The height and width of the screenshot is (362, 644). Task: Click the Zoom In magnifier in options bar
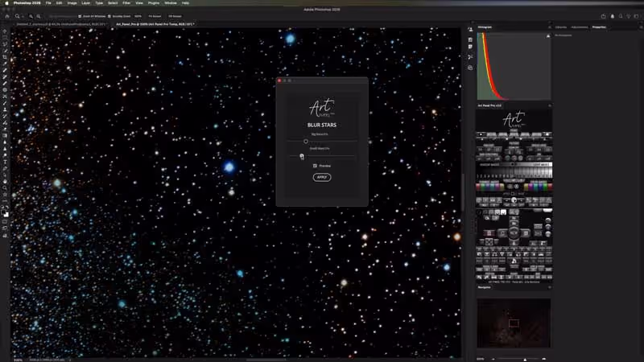click(x=31, y=16)
